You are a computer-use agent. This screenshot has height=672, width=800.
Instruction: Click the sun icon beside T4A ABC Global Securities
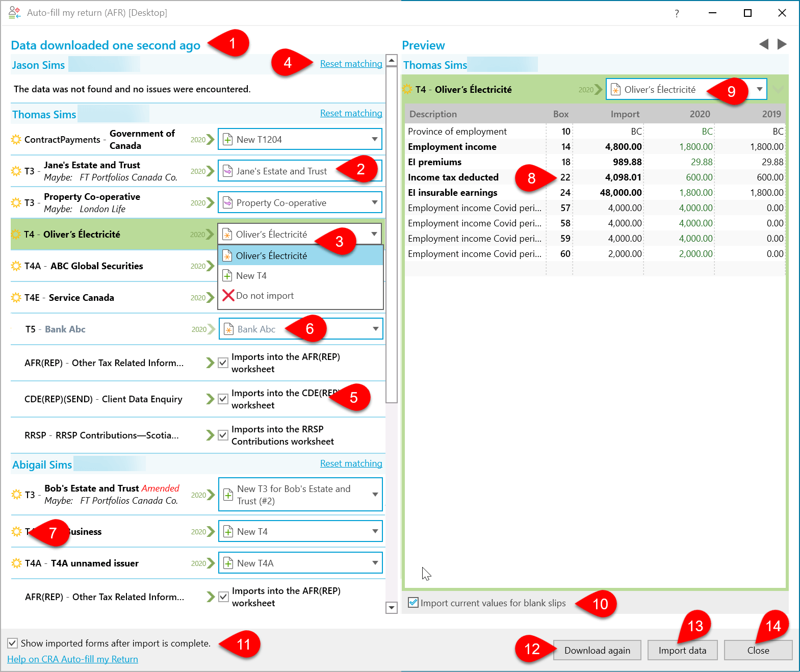[x=16, y=266]
